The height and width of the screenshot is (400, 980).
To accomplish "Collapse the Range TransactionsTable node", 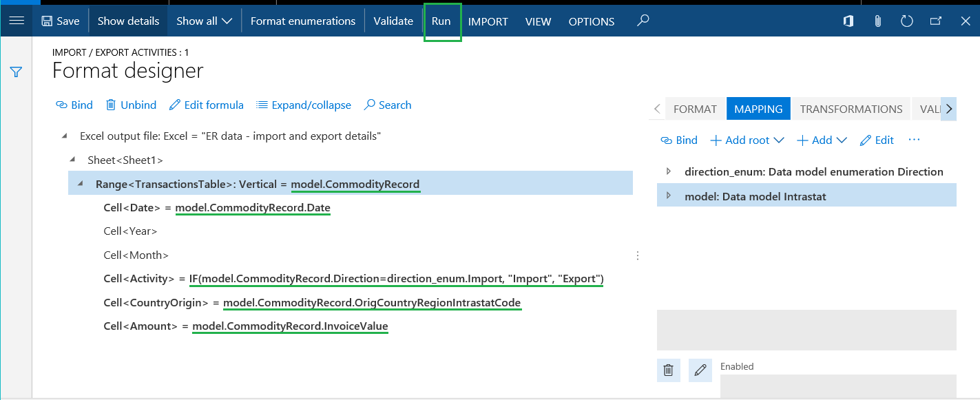I will tap(80, 184).
